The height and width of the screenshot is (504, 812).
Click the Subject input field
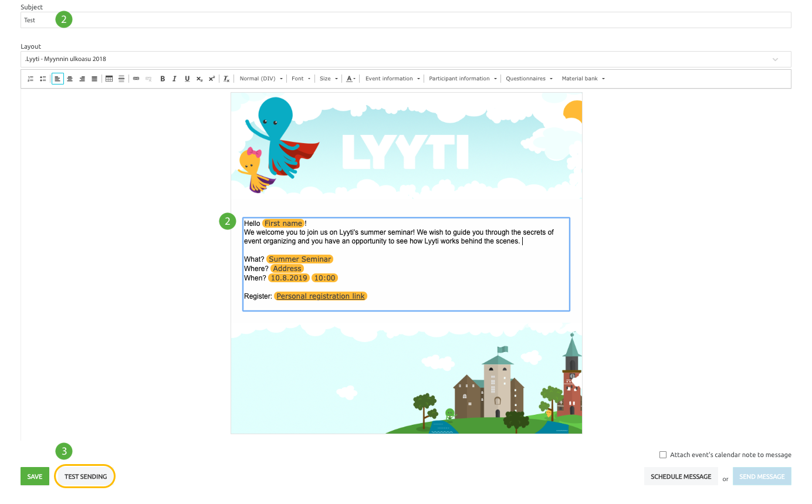click(x=405, y=20)
